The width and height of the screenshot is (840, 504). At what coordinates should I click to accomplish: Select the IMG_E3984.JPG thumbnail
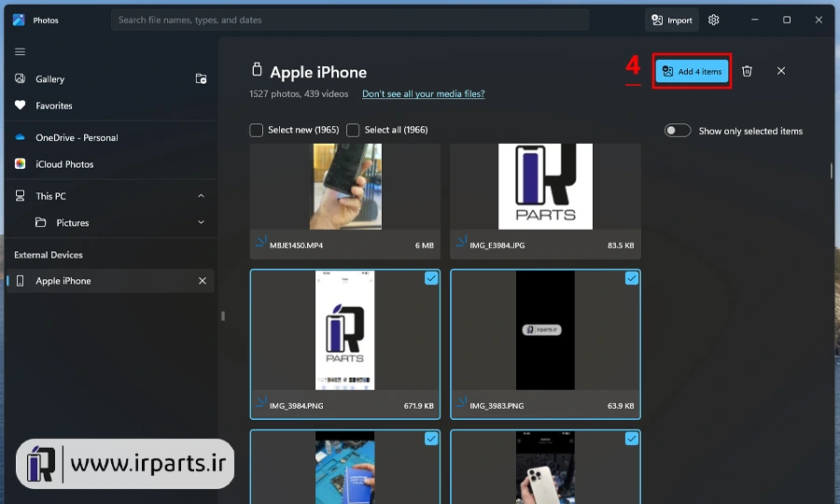545,187
